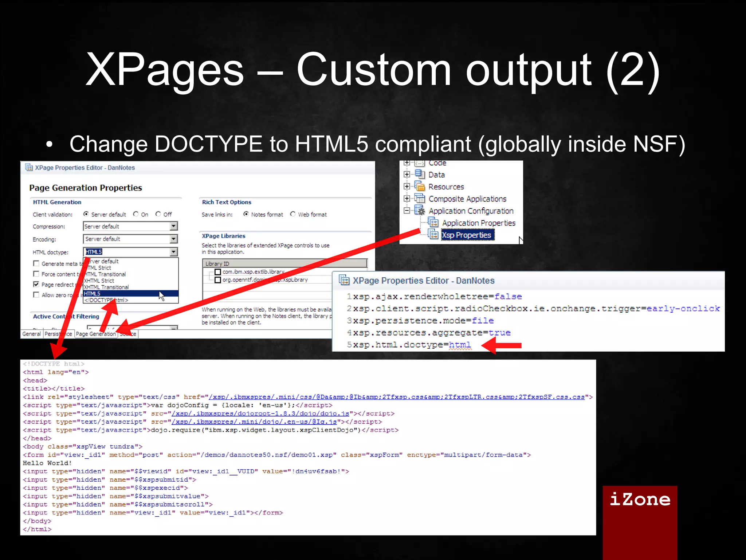The width and height of the screenshot is (746, 560).
Task: Open the Source tab
Action: (128, 334)
